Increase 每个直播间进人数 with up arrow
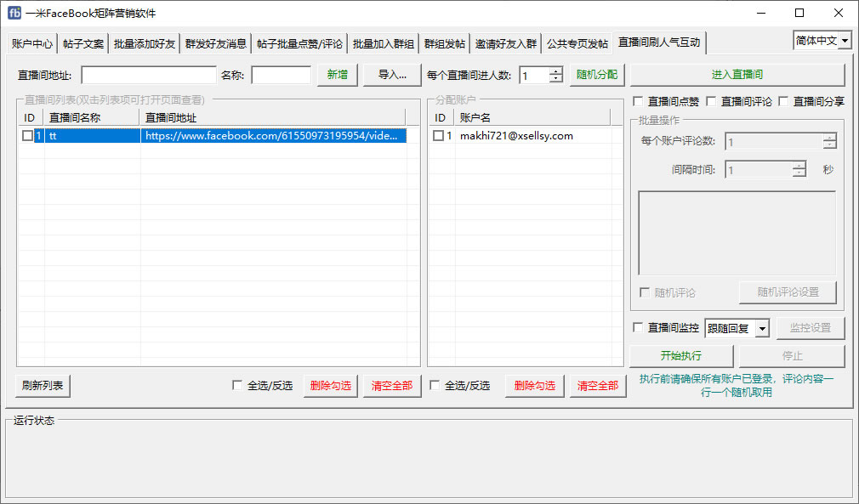 click(555, 71)
